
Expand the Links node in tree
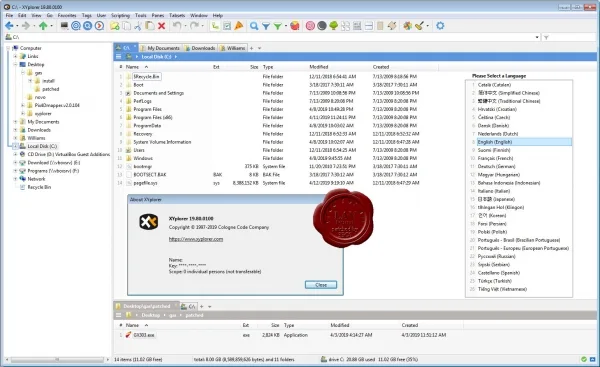[x=15, y=56]
